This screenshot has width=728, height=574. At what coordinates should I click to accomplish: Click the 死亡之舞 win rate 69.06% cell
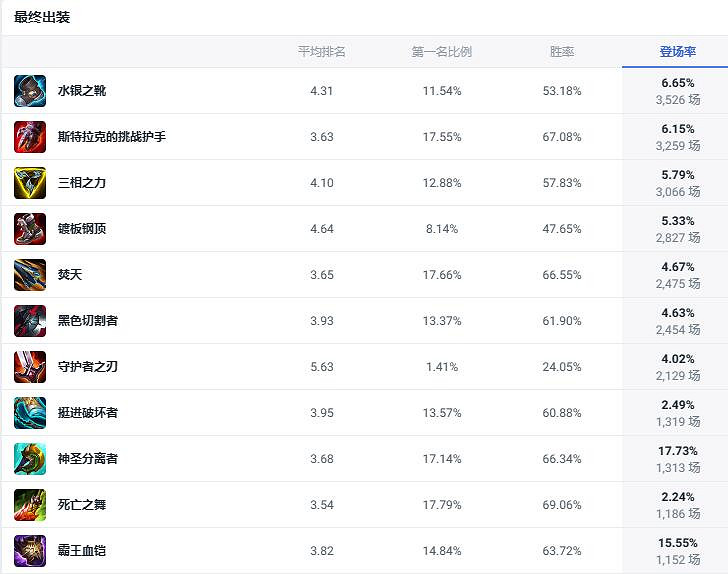coord(561,505)
